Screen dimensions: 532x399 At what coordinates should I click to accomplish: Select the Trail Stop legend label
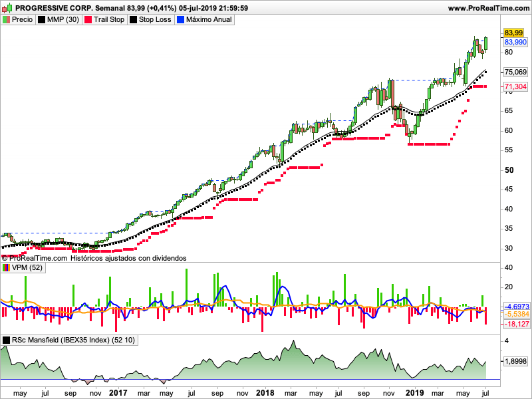click(x=109, y=20)
